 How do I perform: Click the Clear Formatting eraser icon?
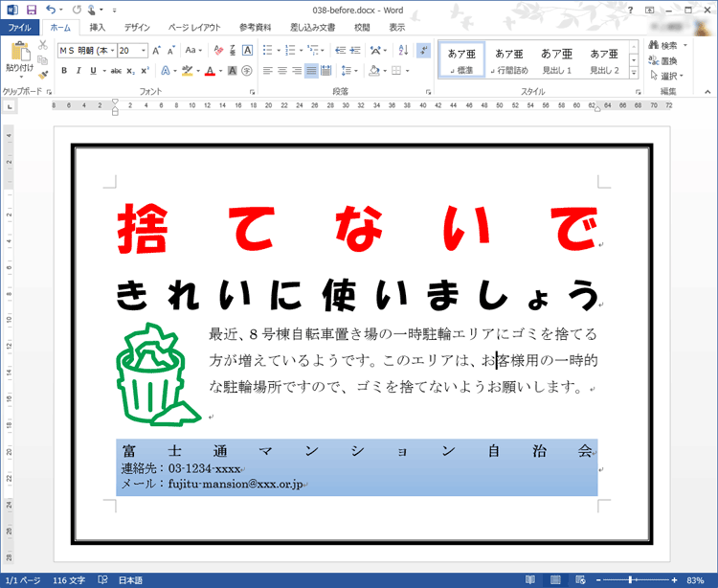218,51
